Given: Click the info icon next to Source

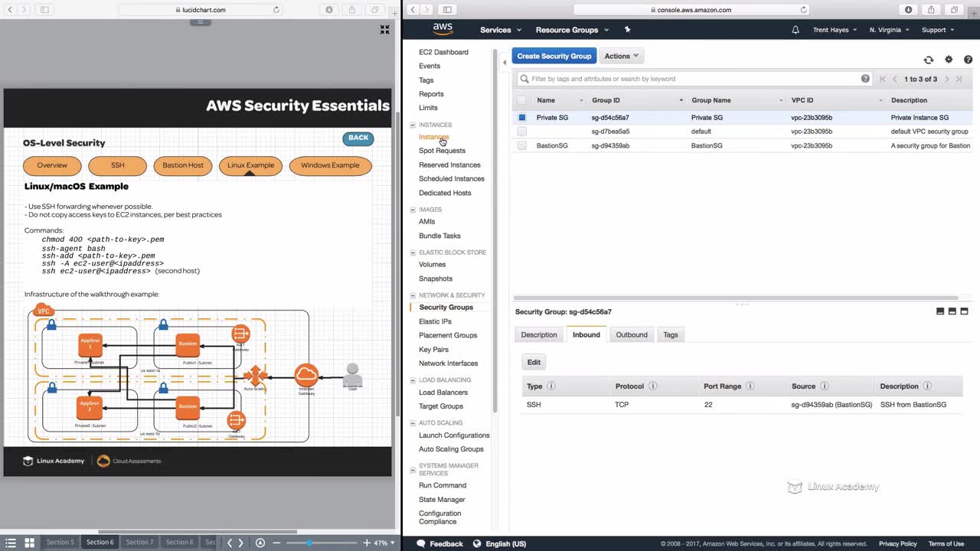Looking at the screenshot, I should pos(825,386).
